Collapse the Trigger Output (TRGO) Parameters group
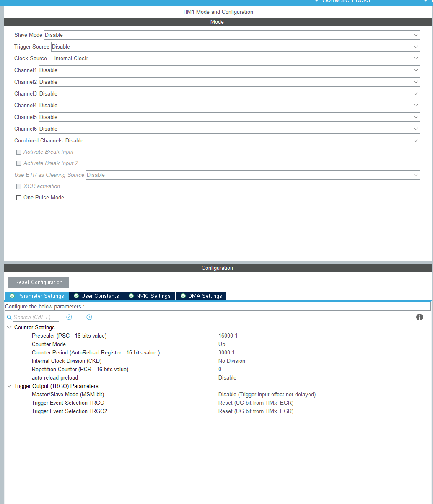This screenshot has width=433, height=504. click(10, 386)
